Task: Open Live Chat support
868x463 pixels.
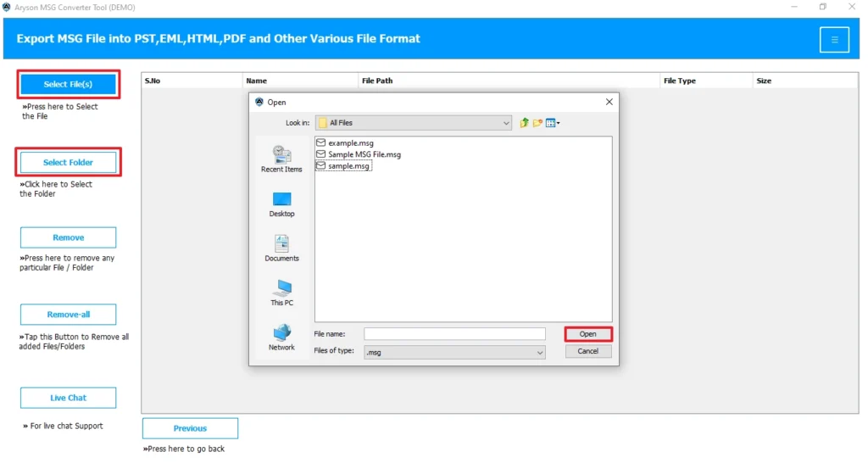Action: [x=68, y=398]
